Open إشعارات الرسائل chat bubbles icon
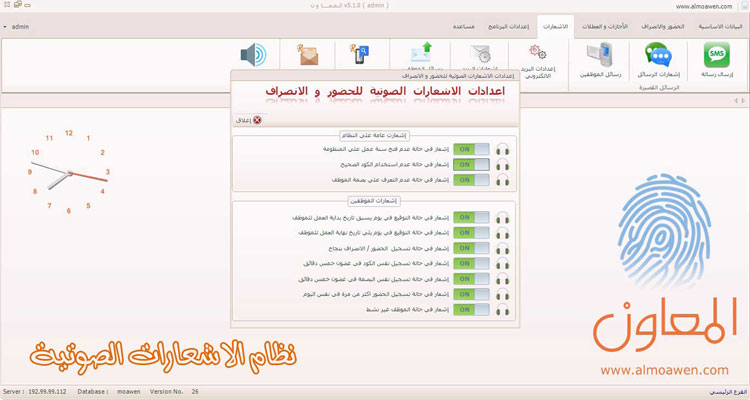Viewport: 750px width, 400px height. click(x=658, y=55)
